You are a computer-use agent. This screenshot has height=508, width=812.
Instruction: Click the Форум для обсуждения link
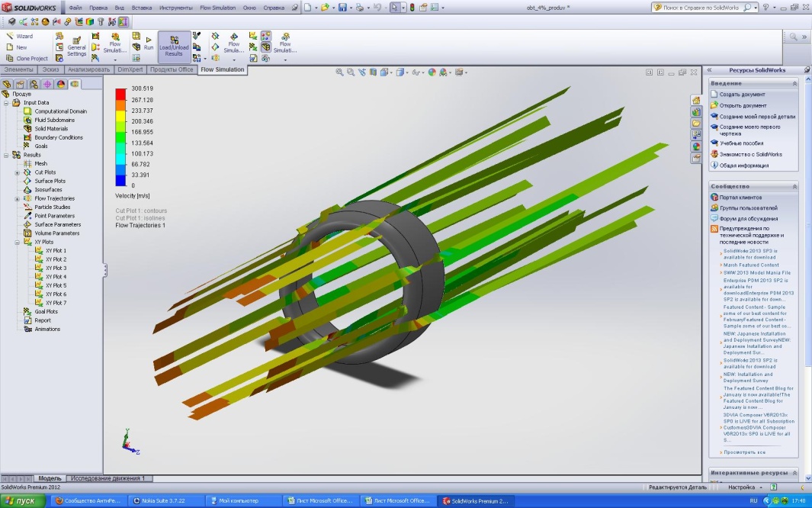tap(748, 218)
